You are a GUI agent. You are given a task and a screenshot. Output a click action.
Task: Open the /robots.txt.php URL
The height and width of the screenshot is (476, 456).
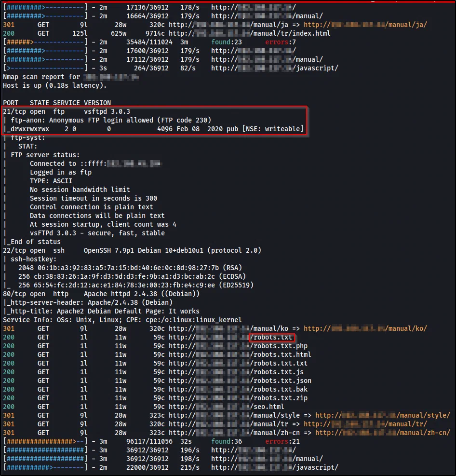coord(238,346)
